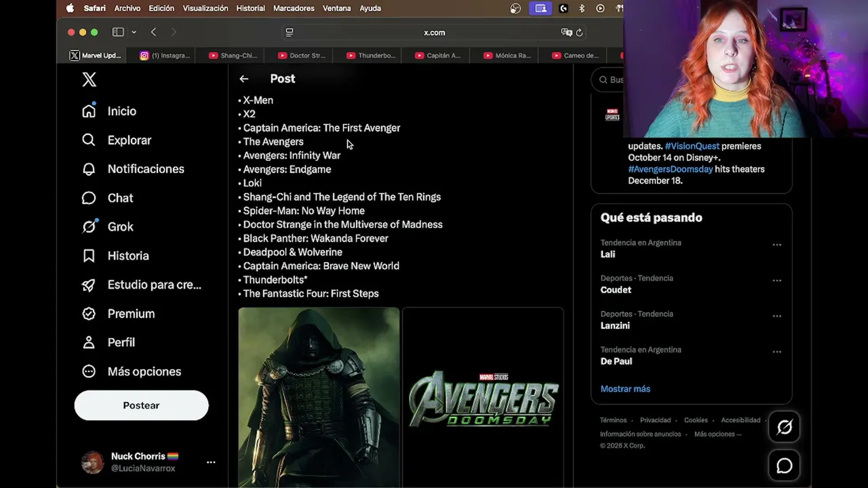Open Grok from the sidebar

(x=108, y=226)
